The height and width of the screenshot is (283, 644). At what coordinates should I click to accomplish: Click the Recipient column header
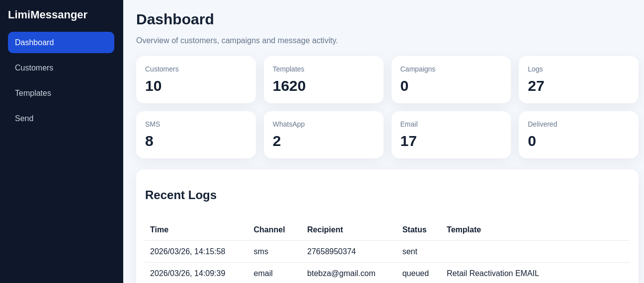pos(325,230)
